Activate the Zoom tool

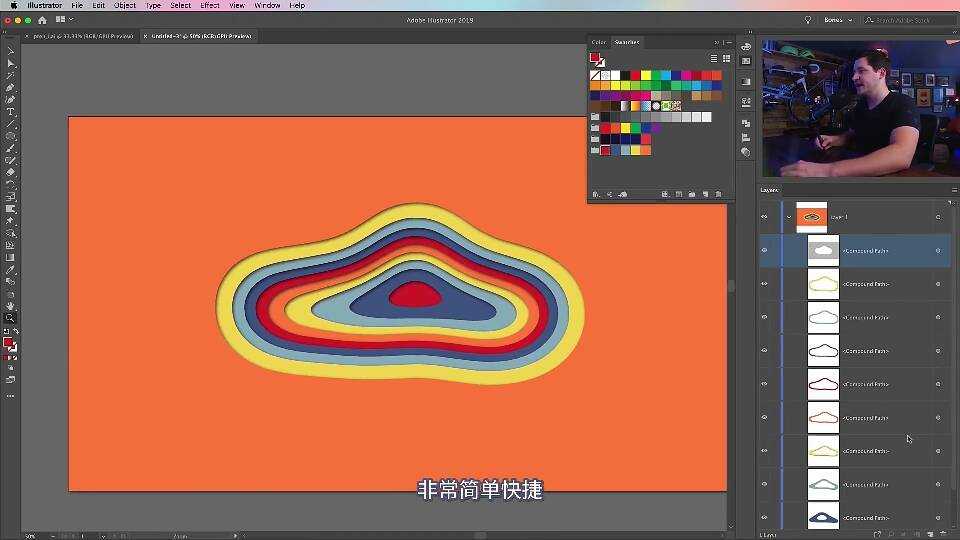click(10, 317)
